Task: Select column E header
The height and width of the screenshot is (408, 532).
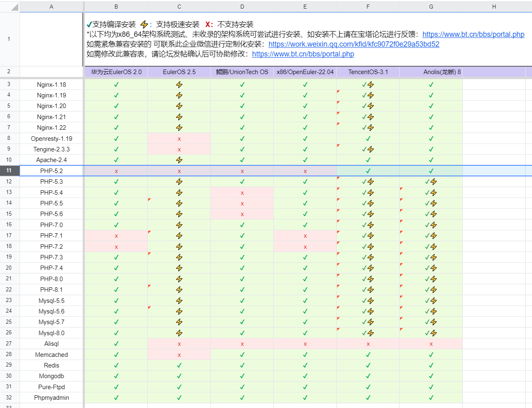Action: pos(305,7)
